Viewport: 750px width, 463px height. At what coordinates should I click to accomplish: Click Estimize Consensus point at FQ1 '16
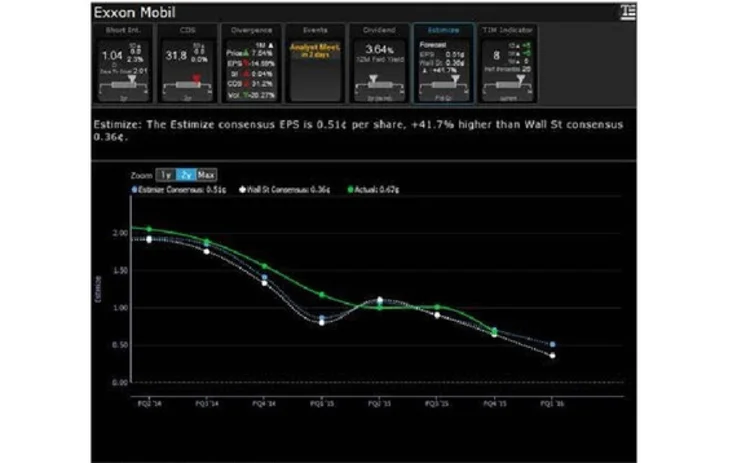(x=552, y=344)
